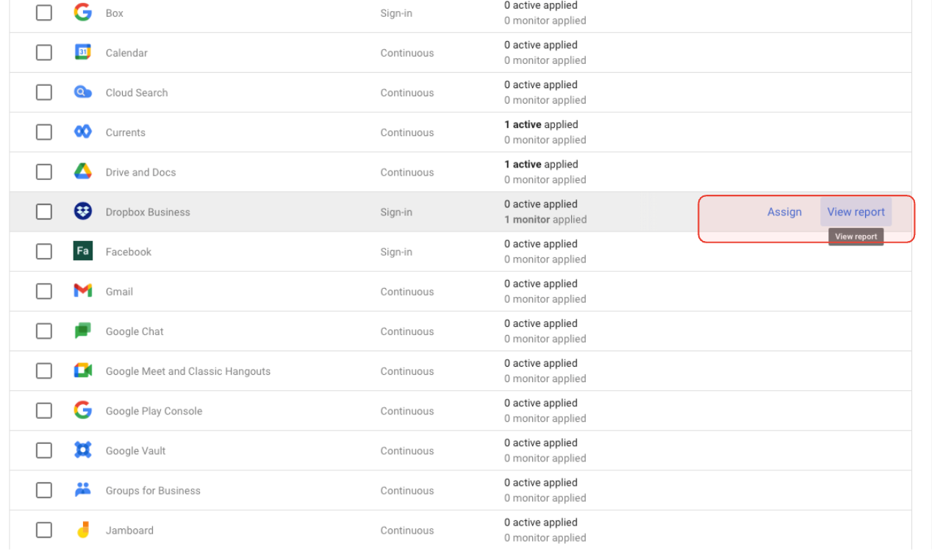Tick the checkbox for Dropbox Business
The image size is (932, 560).
44,212
